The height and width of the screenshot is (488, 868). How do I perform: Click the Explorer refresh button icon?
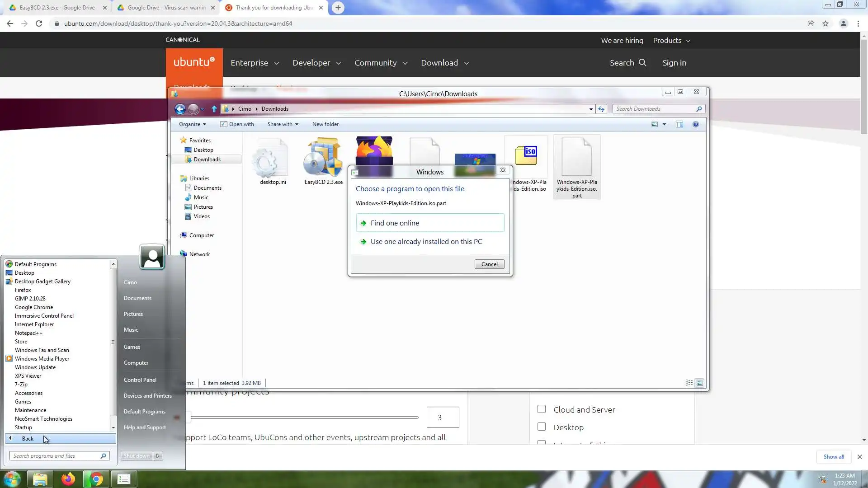(x=601, y=109)
